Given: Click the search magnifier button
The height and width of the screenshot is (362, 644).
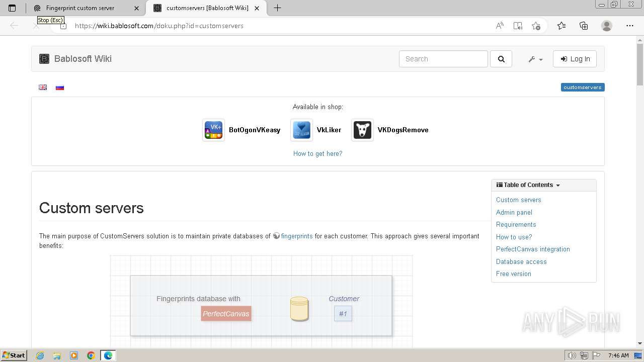Looking at the screenshot, I should (501, 59).
